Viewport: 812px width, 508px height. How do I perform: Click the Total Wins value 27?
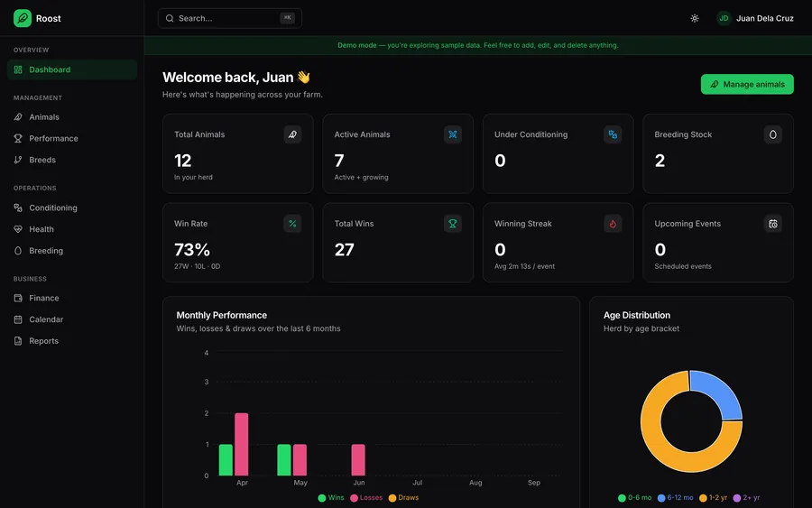point(345,250)
